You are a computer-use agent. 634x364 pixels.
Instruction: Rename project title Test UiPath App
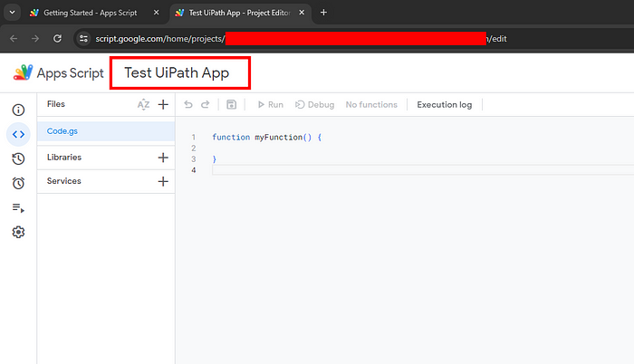(x=177, y=72)
